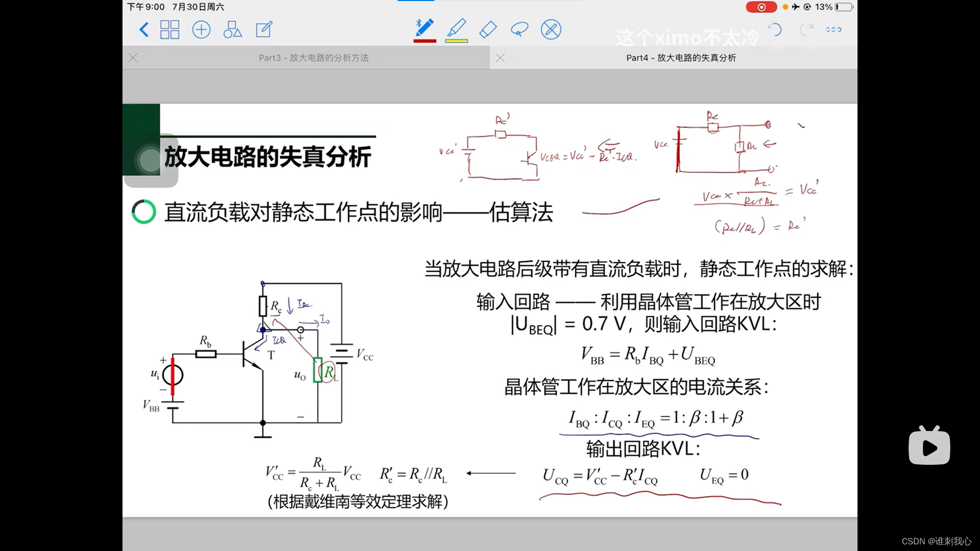
Task: Tap the circled plus add button
Action: pos(201,30)
